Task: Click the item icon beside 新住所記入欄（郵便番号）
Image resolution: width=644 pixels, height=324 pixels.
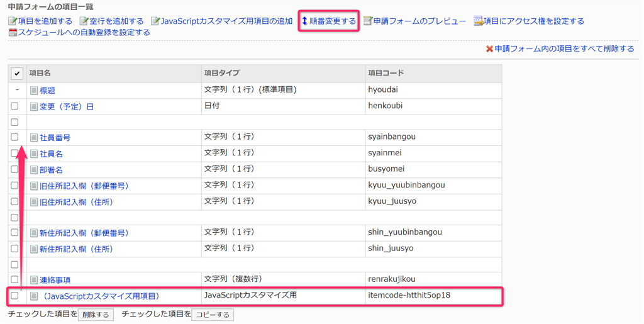Action: pyautogui.click(x=34, y=233)
